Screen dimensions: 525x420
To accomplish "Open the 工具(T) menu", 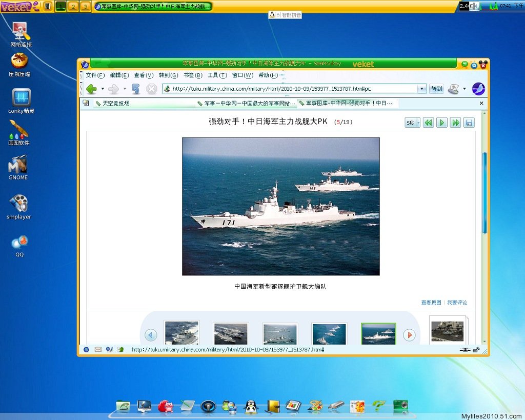I will [x=217, y=75].
